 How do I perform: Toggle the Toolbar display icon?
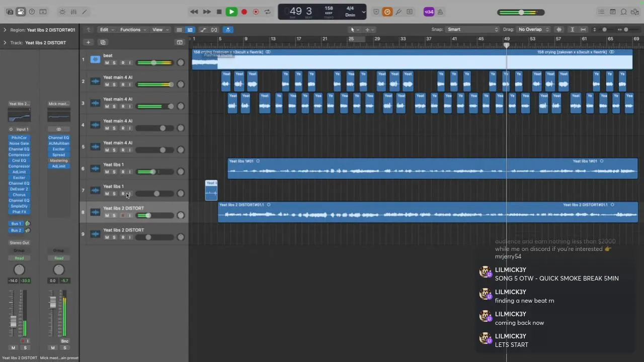[43, 12]
